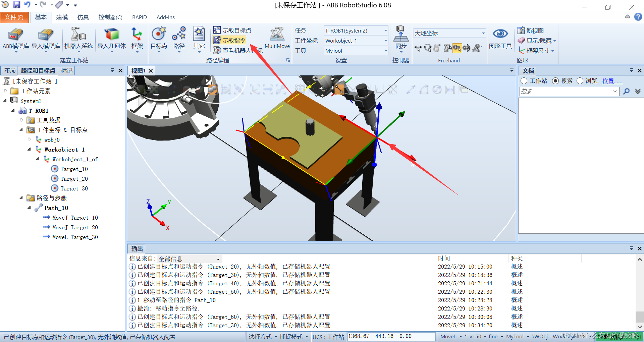This screenshot has width=644, height=342.
Task: Click 示教目标点 teach target
Action: [232, 31]
